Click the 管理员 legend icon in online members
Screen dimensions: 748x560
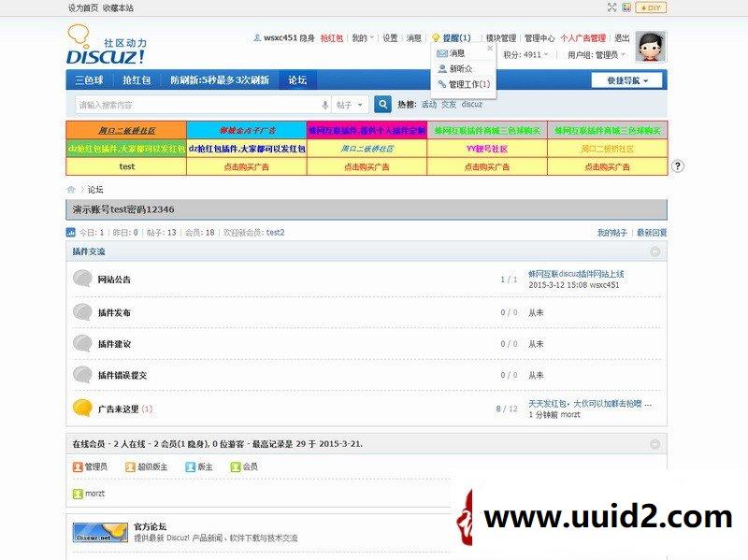76,468
